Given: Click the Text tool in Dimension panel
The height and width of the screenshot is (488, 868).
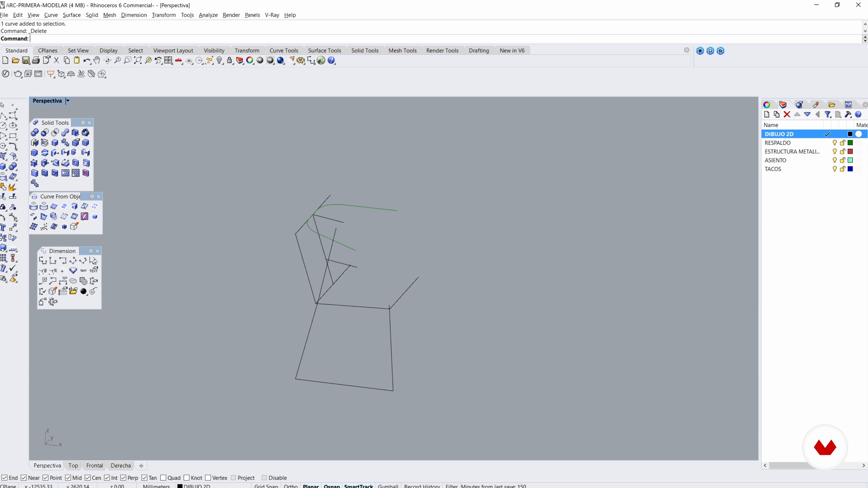Looking at the screenshot, I should click(x=83, y=270).
